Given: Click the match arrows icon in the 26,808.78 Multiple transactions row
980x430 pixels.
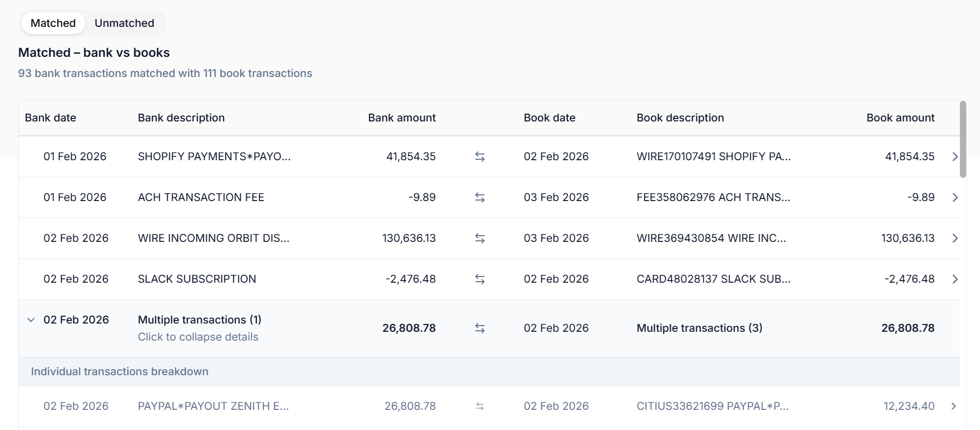Looking at the screenshot, I should tap(480, 328).
